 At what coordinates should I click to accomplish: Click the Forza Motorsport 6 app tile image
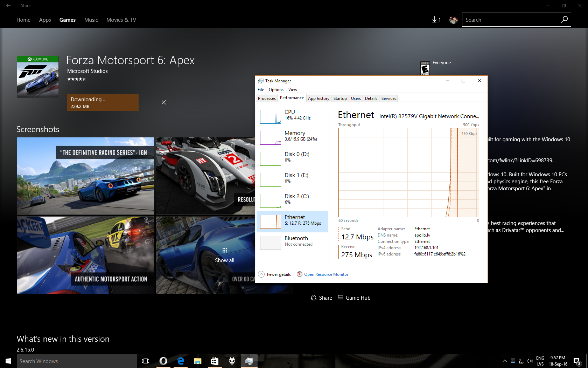click(38, 76)
